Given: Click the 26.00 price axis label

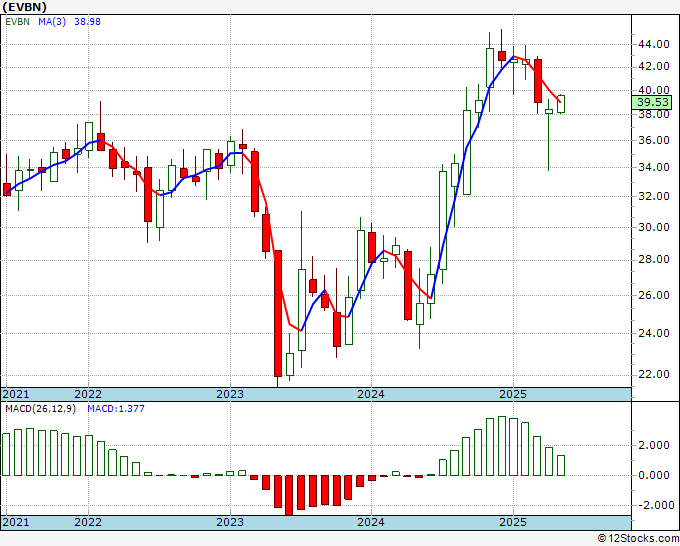Looking at the screenshot, I should click(654, 295).
